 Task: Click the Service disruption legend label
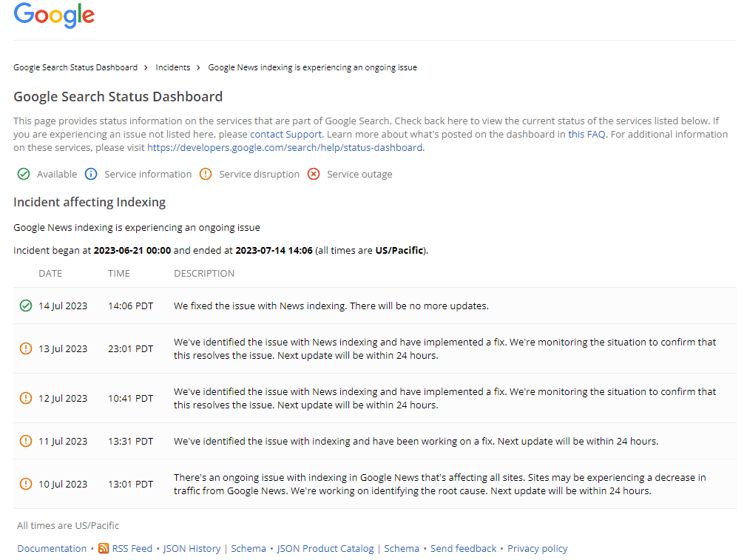pos(259,175)
